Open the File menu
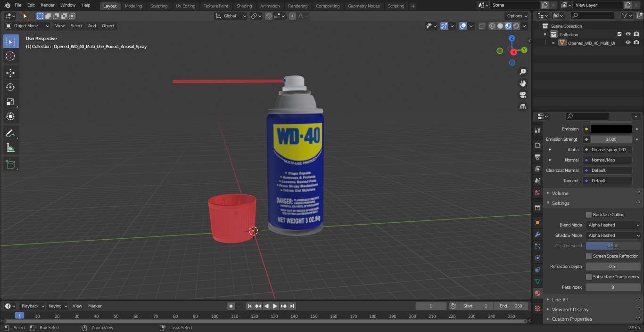This screenshot has height=332, width=644. pyautogui.click(x=18, y=5)
